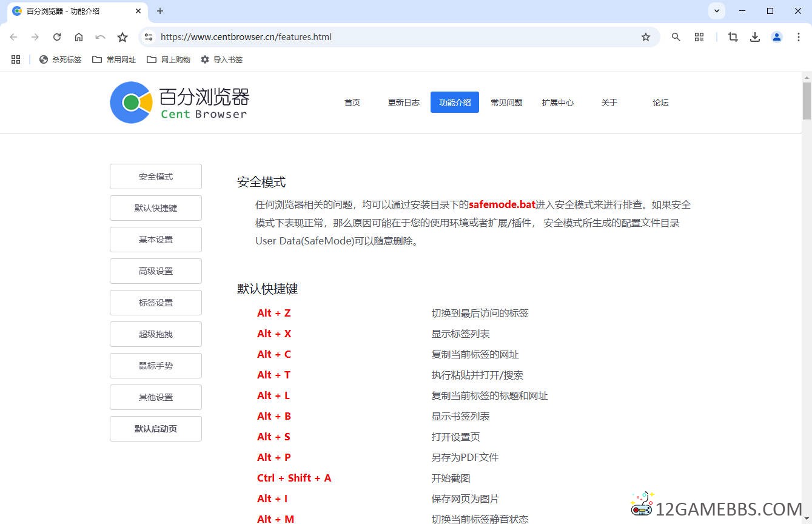Image resolution: width=812 pixels, height=524 pixels.
Task: Click the forward navigation arrow
Action: click(x=35, y=37)
